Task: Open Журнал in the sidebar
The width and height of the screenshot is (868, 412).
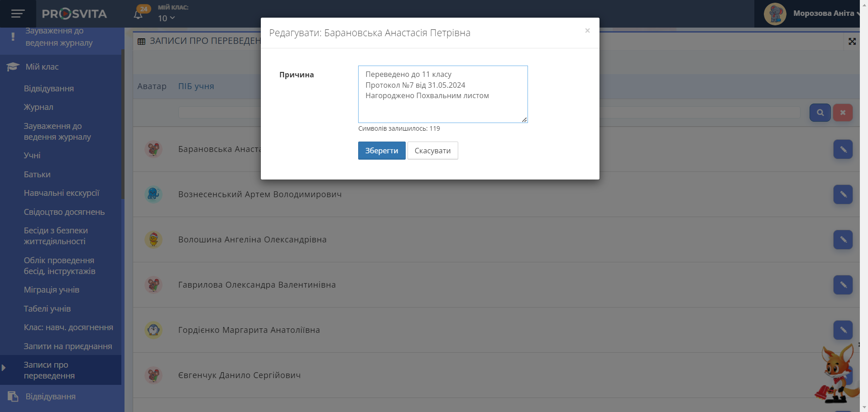Action: (38, 107)
